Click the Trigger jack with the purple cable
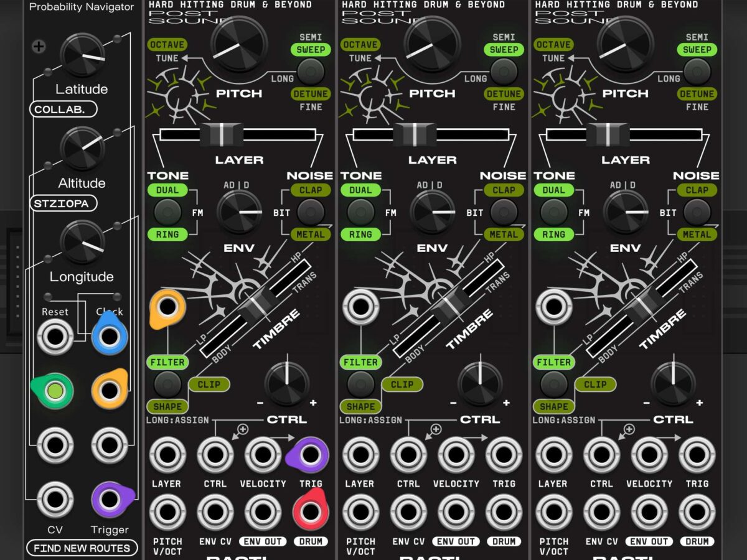 click(x=110, y=499)
